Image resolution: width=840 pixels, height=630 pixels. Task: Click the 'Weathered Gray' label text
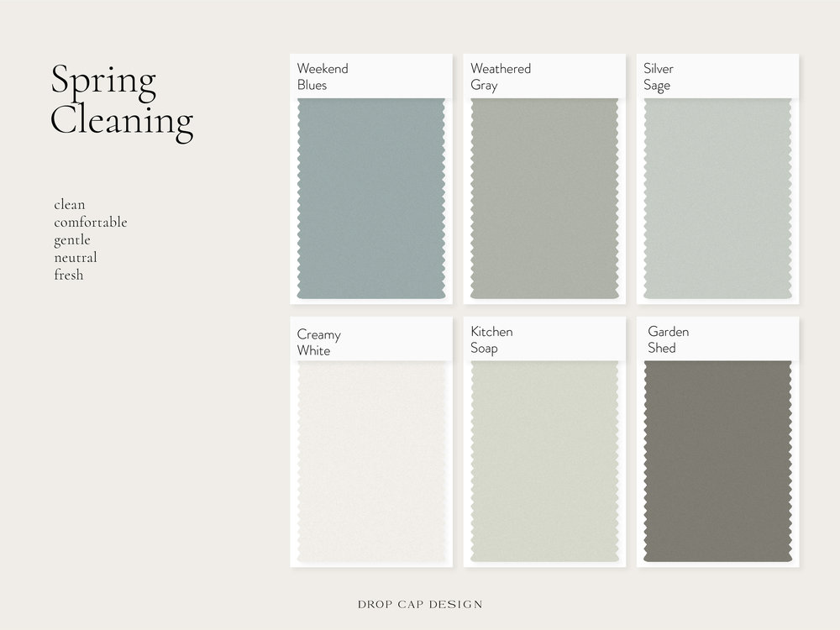click(x=501, y=76)
